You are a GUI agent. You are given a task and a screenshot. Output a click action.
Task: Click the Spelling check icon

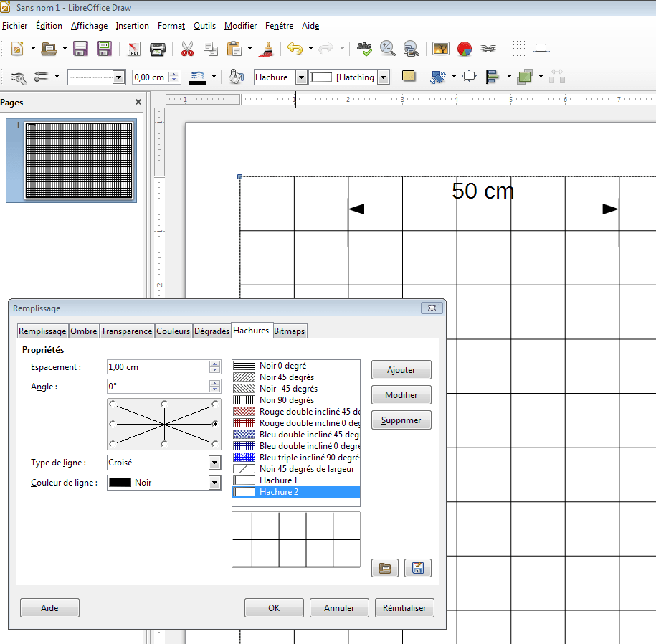(365, 49)
